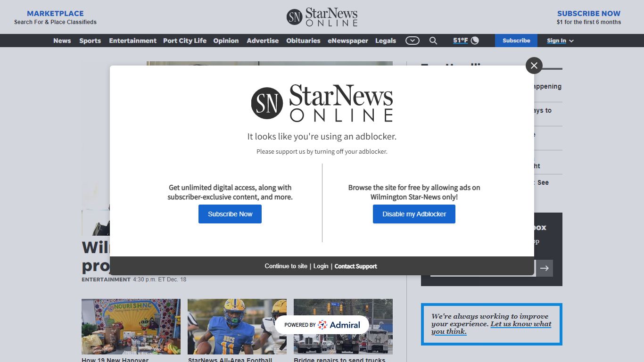Expand the Sign In dropdown
Screen dimensions: 644x362
560,41
